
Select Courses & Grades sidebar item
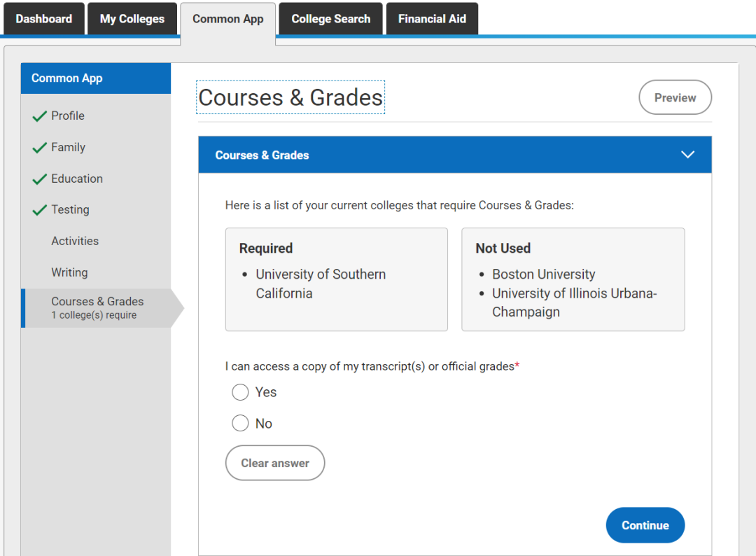click(97, 307)
